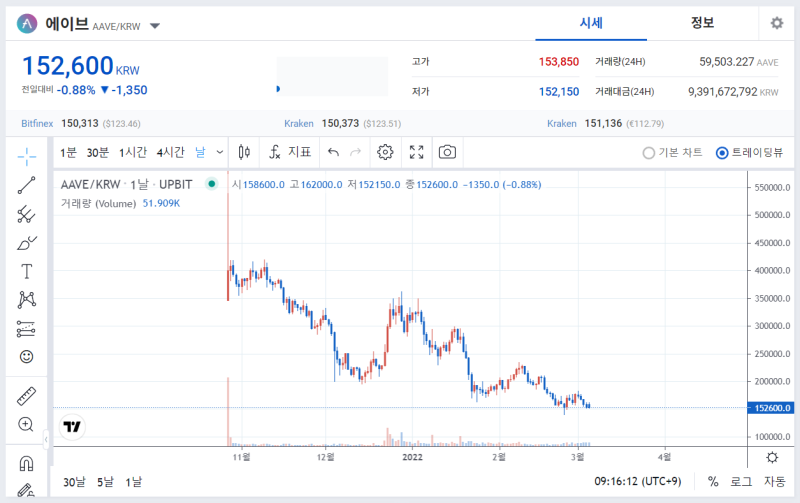Screen dimensions: 800x503
Task: Enter fullscreen chart mode
Action: pos(417,152)
